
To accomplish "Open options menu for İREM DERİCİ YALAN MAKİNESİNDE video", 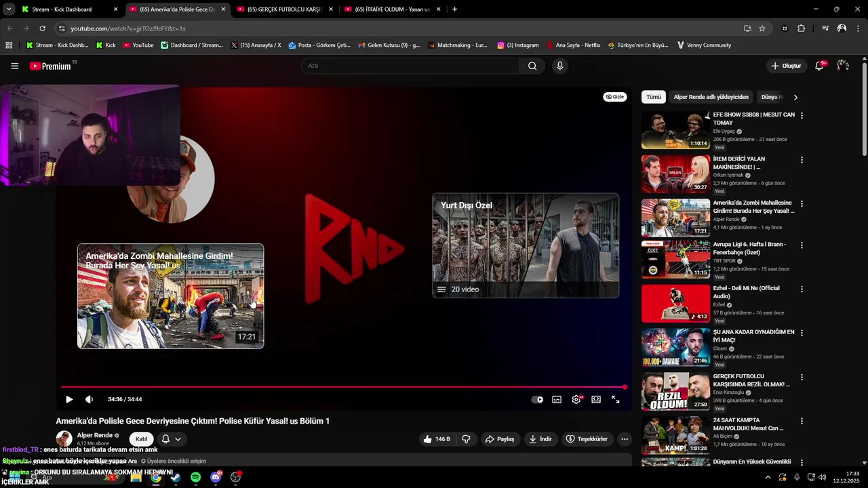I will coord(802,160).
